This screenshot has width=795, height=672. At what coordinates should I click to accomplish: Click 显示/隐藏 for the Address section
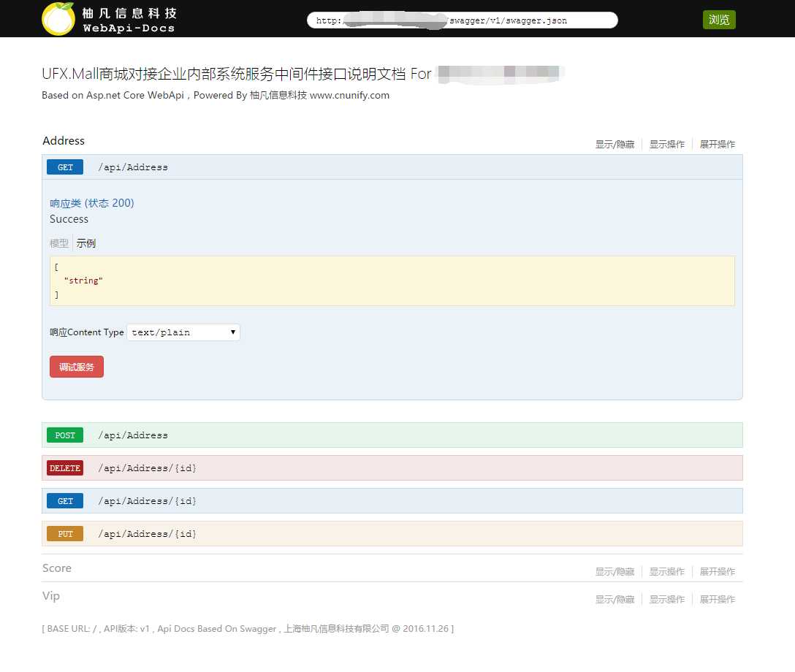pos(615,145)
